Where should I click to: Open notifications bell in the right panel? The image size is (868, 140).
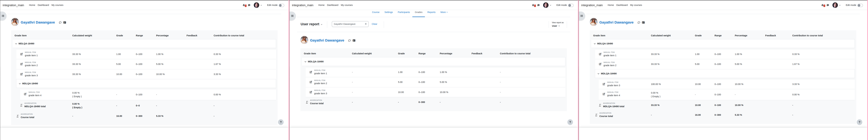pyautogui.click(x=823, y=5)
